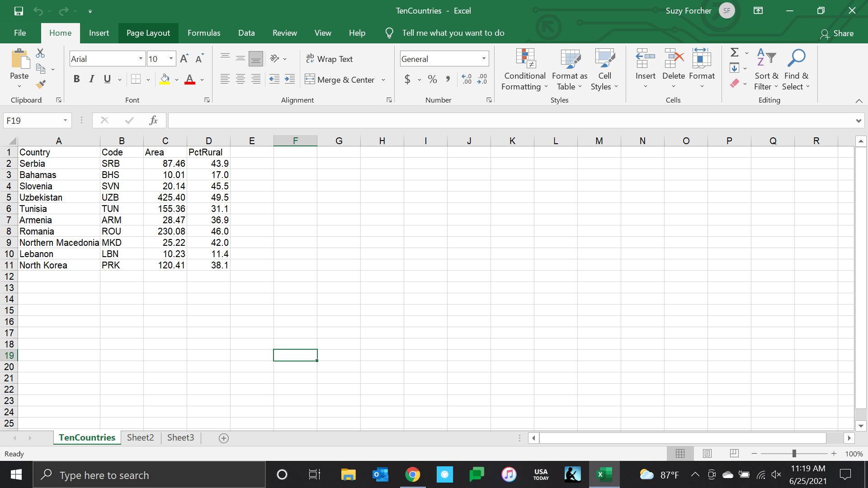Toggle Italic formatting
This screenshot has height=488, width=868.
point(92,80)
